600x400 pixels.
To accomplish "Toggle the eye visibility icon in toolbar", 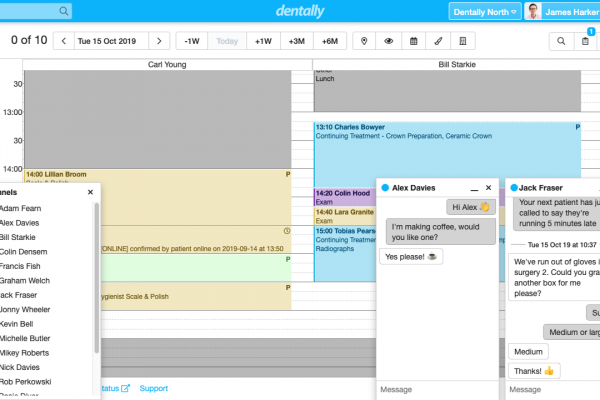I will [x=389, y=41].
